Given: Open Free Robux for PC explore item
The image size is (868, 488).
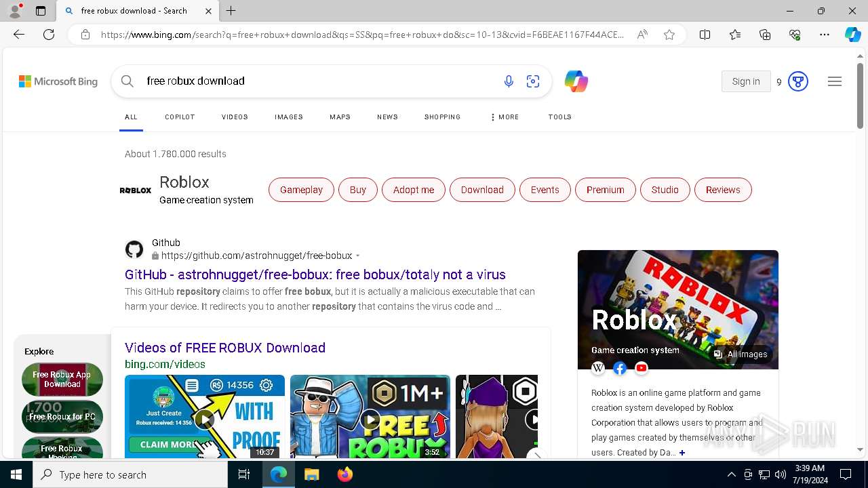Looking at the screenshot, I should tap(62, 417).
